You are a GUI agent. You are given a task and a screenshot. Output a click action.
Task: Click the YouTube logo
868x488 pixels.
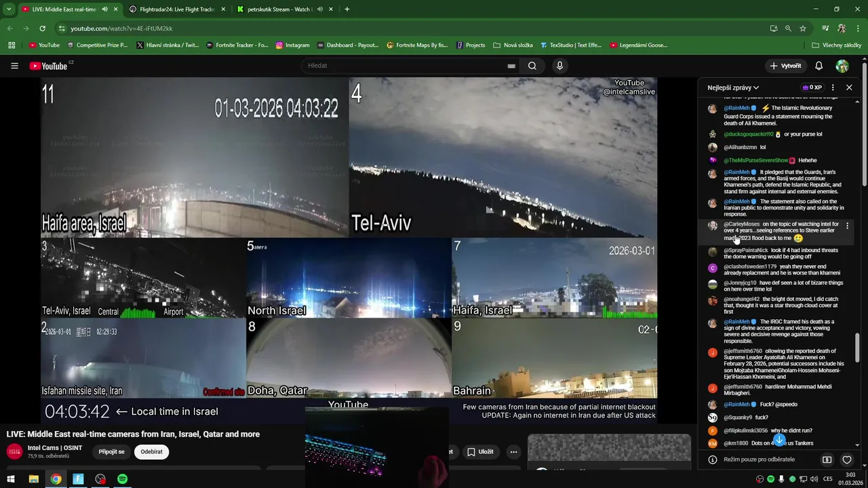tap(48, 66)
